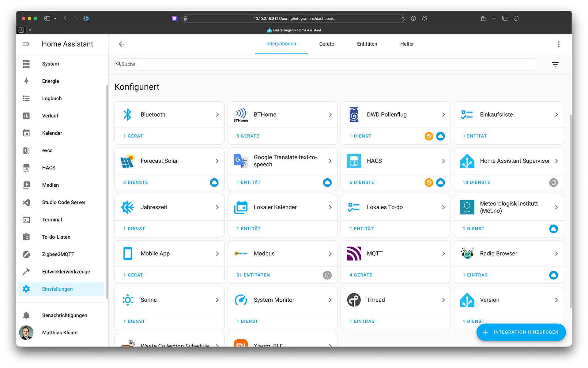Click the MQTT integration logo
The height and width of the screenshot is (368, 588).
[354, 254]
